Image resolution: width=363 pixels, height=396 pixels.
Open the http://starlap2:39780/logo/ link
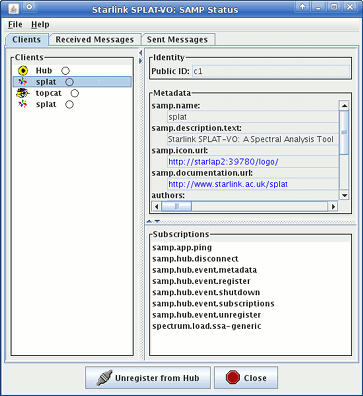tap(223, 162)
